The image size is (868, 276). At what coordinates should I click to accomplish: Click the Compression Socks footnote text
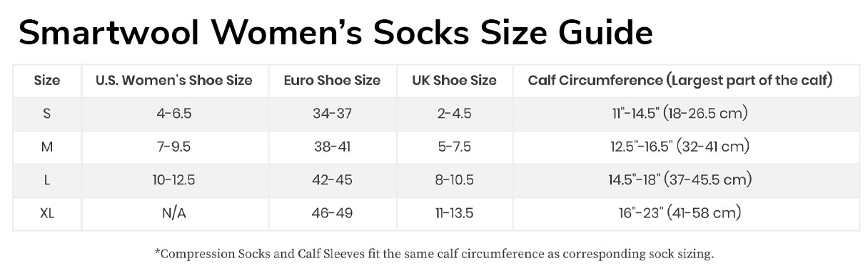click(434, 254)
